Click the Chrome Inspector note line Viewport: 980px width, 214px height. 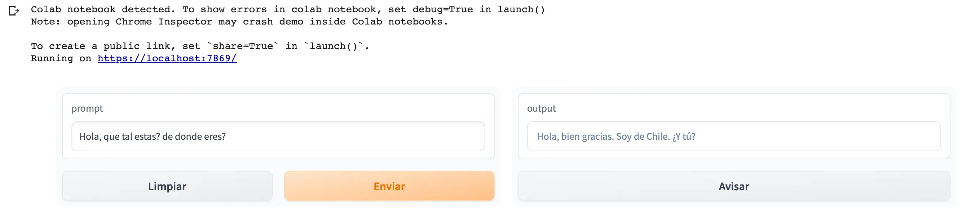tap(240, 22)
